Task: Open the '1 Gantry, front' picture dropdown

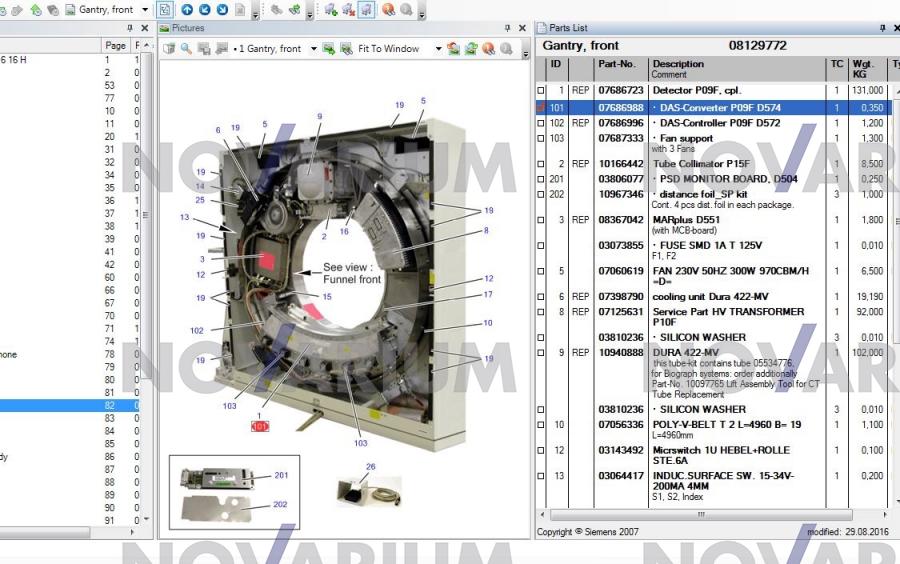Action: 313,48
